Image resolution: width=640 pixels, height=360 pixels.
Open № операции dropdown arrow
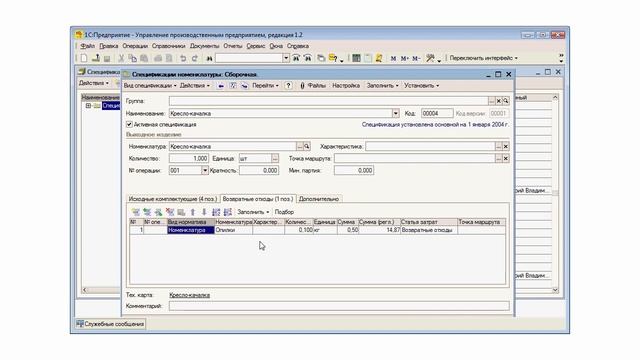pyautogui.click(x=205, y=171)
